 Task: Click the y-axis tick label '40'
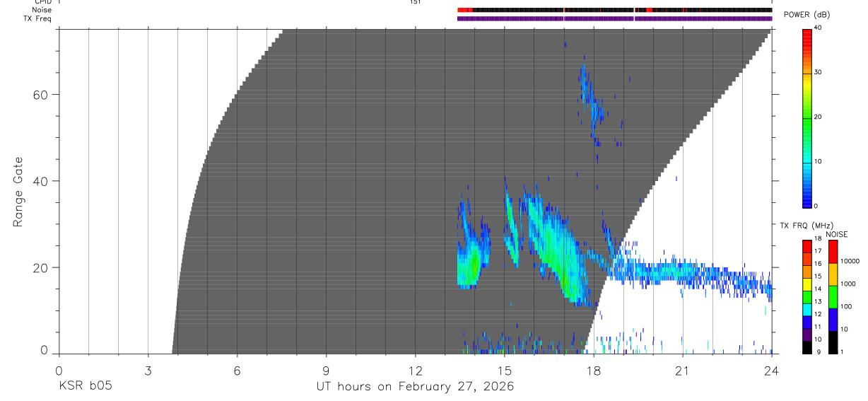point(41,181)
